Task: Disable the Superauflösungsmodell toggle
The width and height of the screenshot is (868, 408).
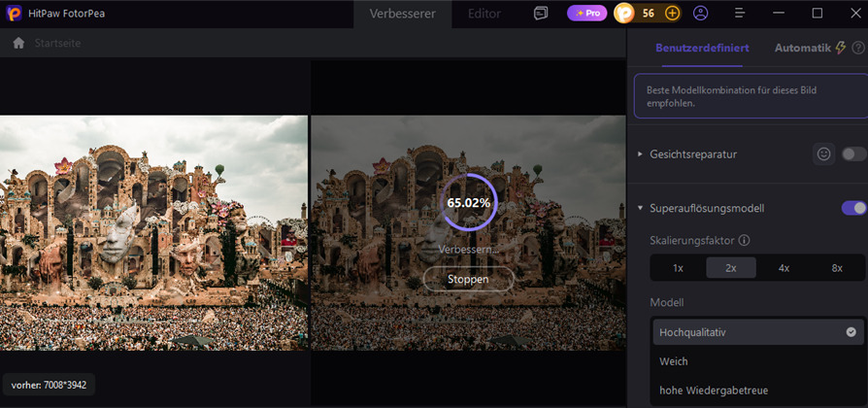Action: (x=853, y=208)
